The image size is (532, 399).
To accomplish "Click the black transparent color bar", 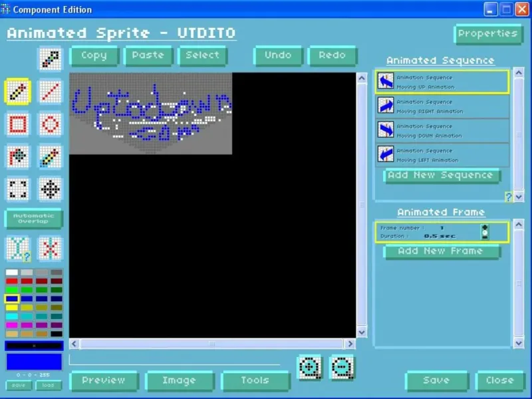I will pos(34,346).
